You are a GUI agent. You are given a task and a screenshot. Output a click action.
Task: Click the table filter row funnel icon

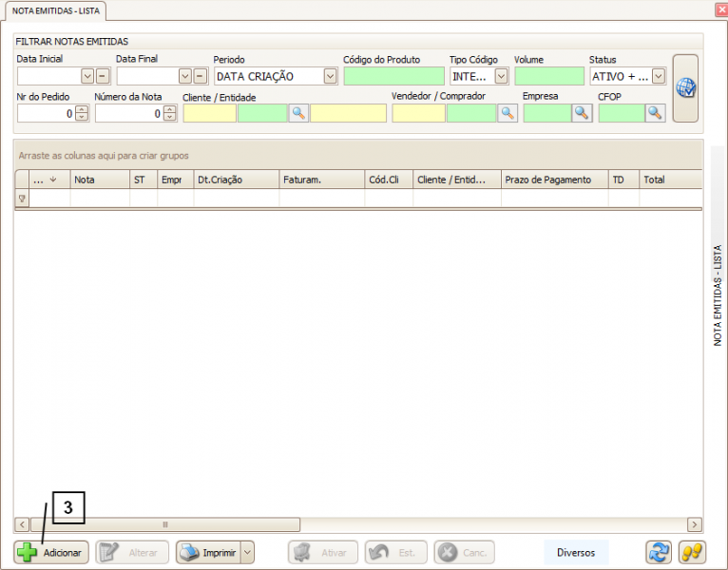coord(22,199)
